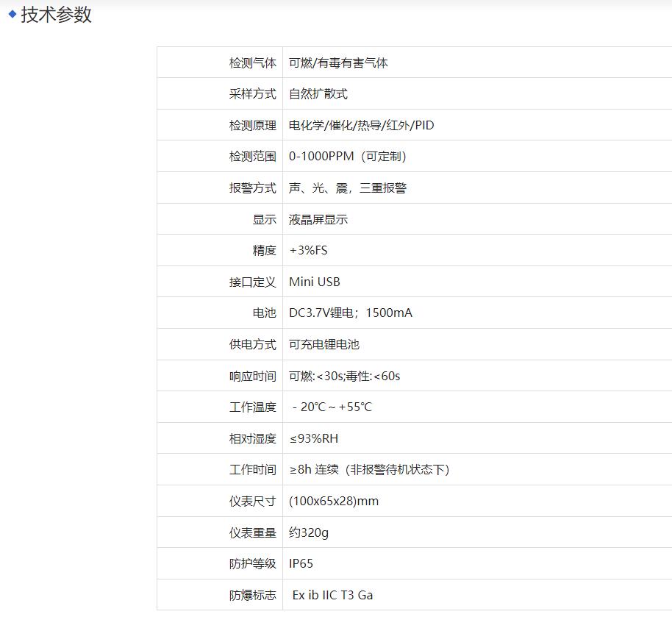Click the DC3.7V锂电；1500mA battery value
This screenshot has height=617, width=672.
click(x=350, y=313)
